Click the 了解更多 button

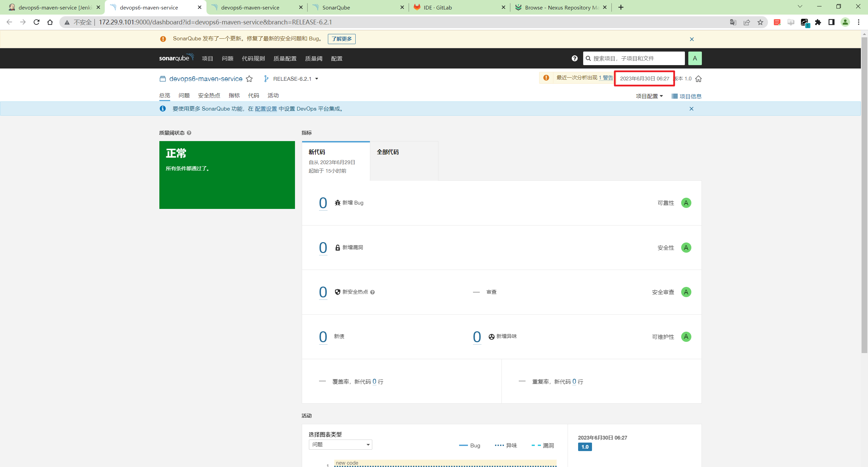pyautogui.click(x=341, y=39)
